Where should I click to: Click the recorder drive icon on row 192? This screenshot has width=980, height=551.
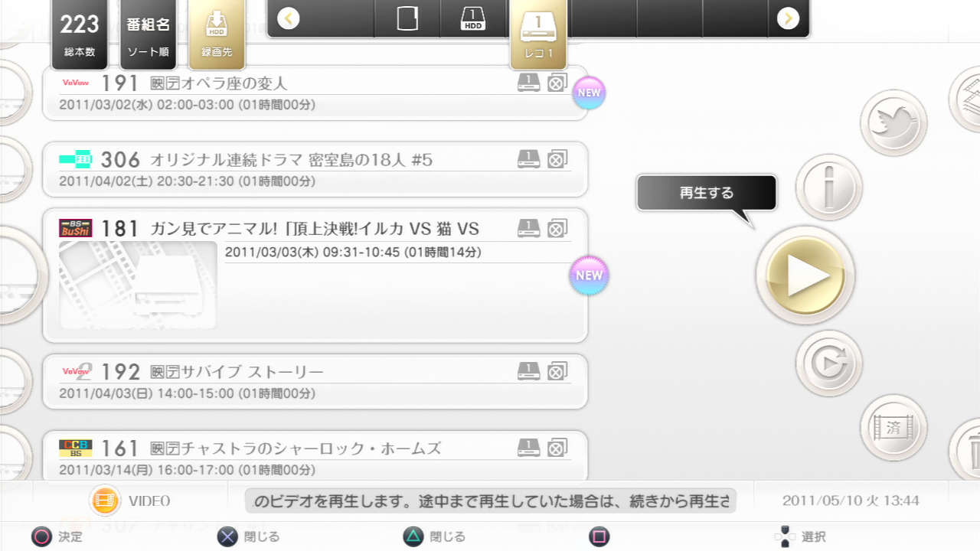[528, 371]
